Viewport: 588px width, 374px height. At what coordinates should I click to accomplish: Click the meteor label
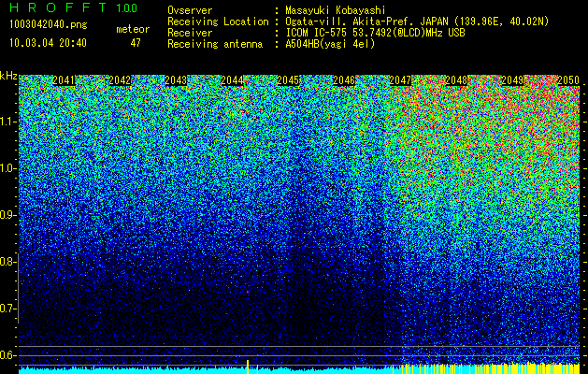click(133, 29)
